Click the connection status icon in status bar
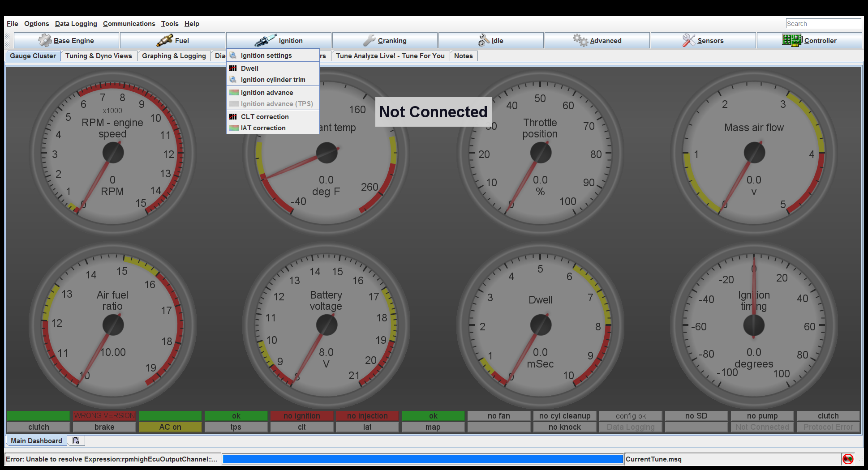 pyautogui.click(x=848, y=459)
